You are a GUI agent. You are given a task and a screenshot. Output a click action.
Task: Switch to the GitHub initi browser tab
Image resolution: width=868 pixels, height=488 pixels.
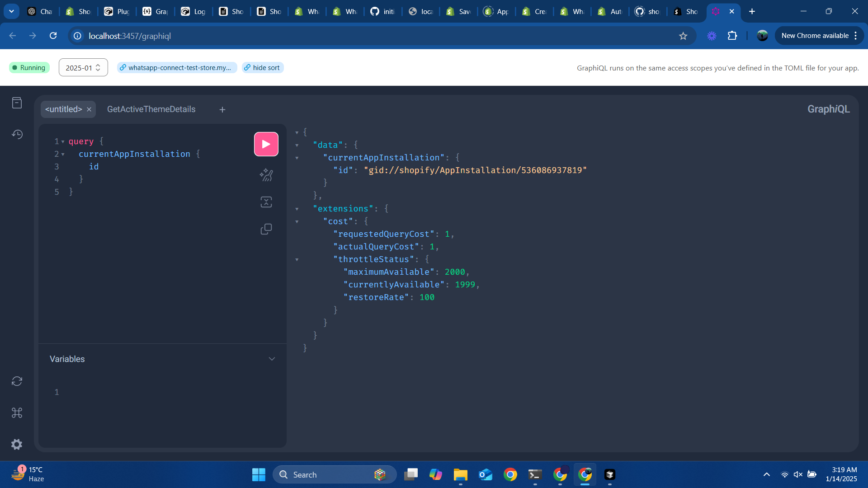(x=383, y=11)
